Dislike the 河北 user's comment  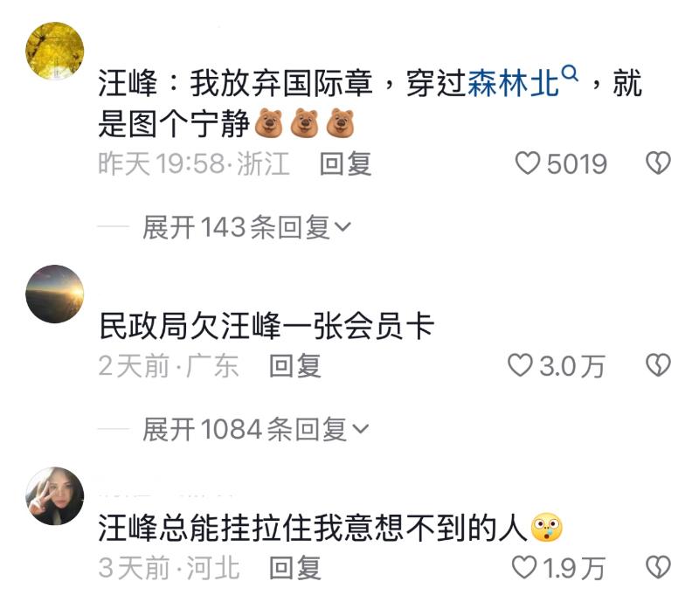pos(659,567)
